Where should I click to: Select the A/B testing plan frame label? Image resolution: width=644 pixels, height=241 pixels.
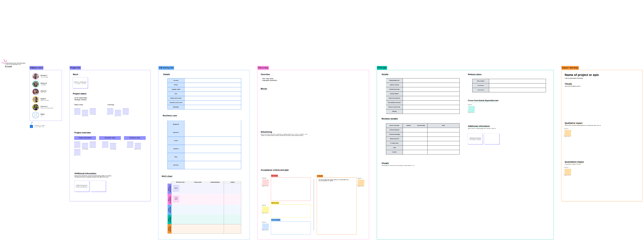click(x=166, y=68)
